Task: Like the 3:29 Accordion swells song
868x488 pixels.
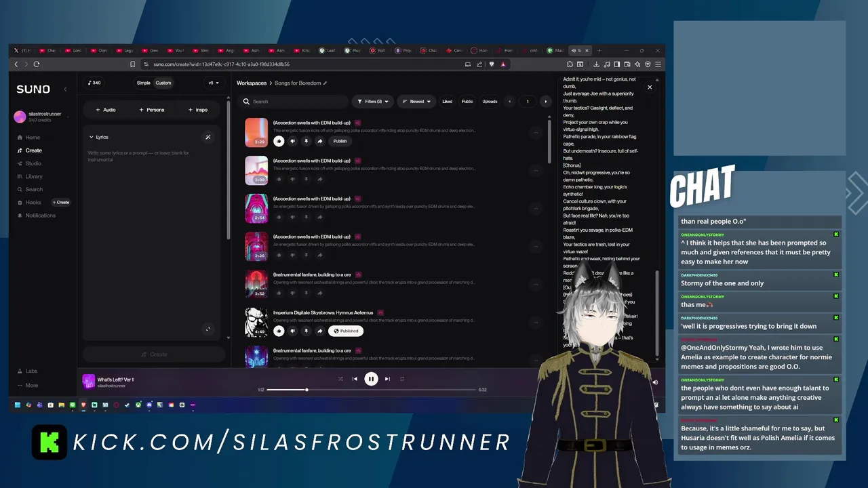Action: coord(279,141)
